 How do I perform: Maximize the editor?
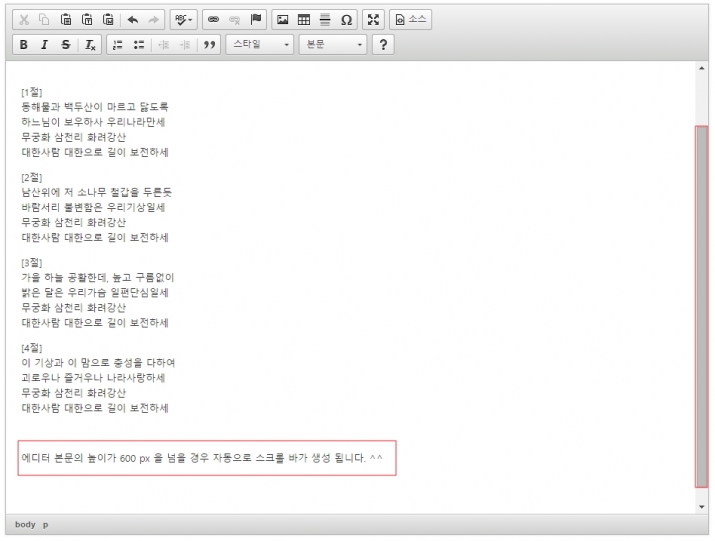click(373, 20)
